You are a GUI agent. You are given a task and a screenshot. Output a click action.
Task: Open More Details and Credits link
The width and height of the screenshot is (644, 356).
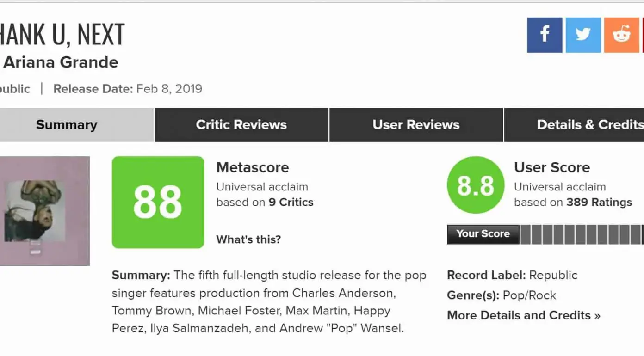[523, 315]
